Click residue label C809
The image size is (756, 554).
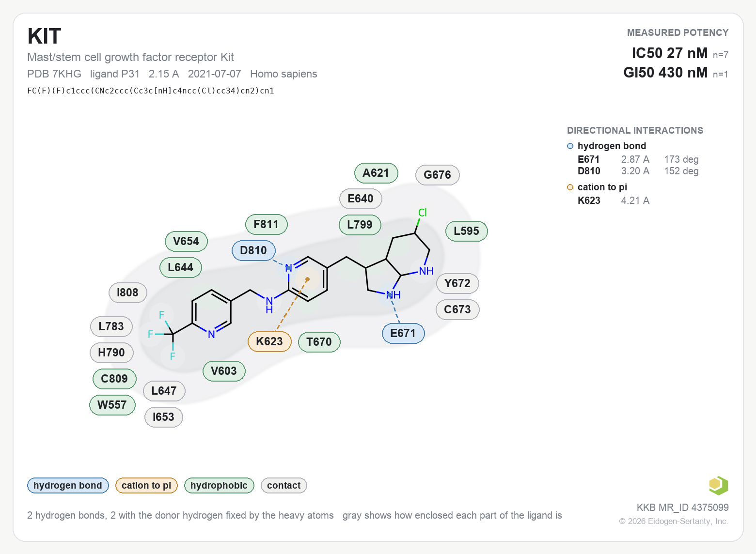click(114, 379)
